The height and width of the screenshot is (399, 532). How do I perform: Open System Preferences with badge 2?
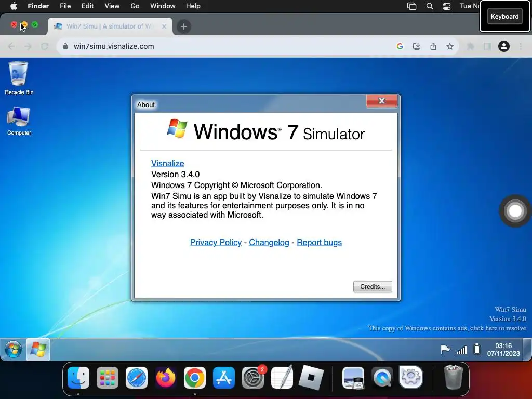tap(253, 378)
